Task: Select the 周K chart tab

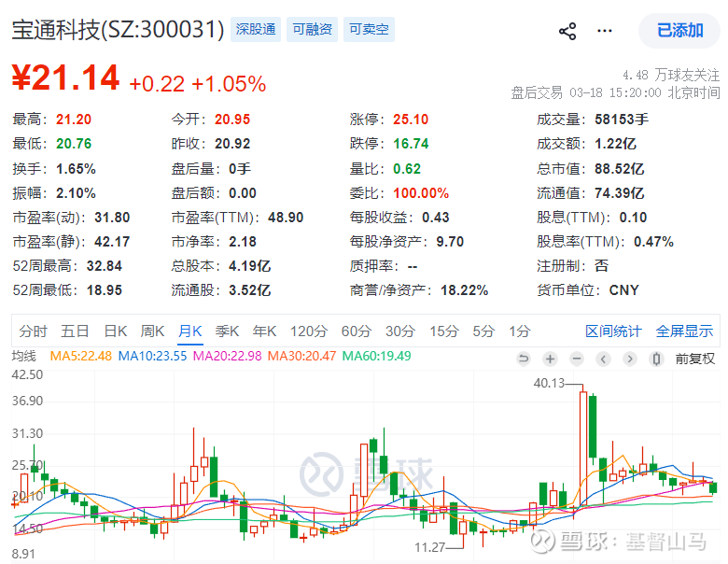Action: click(152, 331)
